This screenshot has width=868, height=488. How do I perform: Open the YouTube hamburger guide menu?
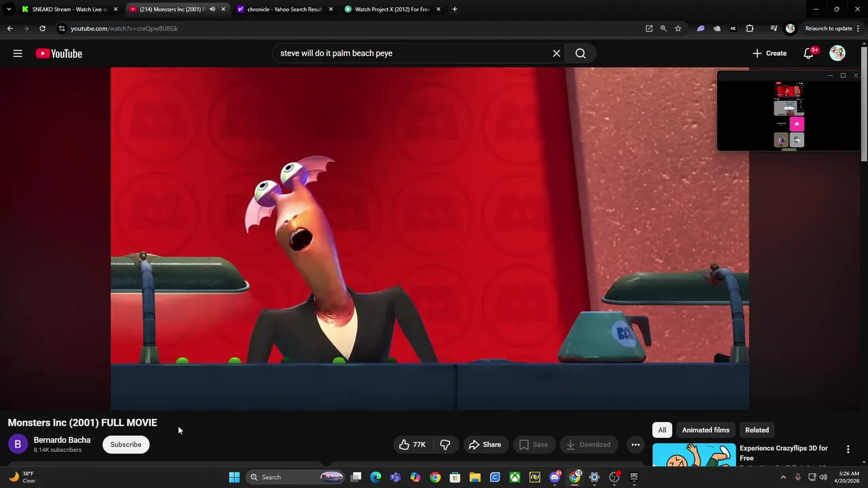18,54
